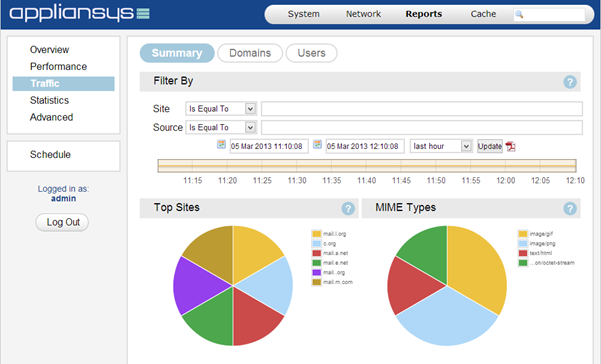
Task: Click the timeline range bar
Action: [x=367, y=166]
